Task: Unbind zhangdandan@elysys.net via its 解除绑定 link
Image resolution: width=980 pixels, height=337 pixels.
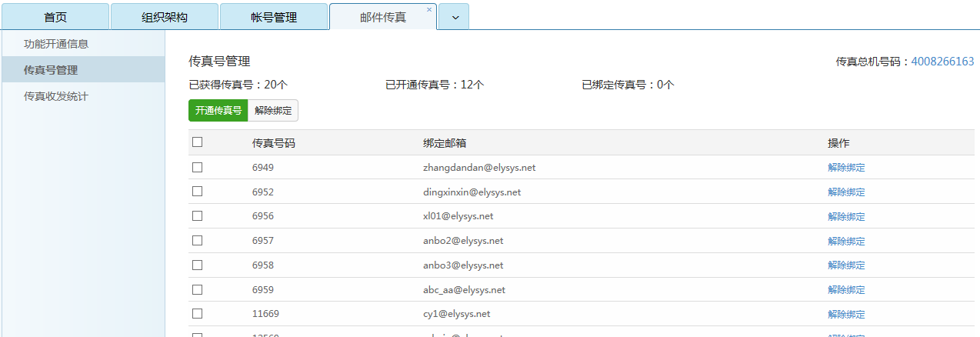Action: [846, 168]
